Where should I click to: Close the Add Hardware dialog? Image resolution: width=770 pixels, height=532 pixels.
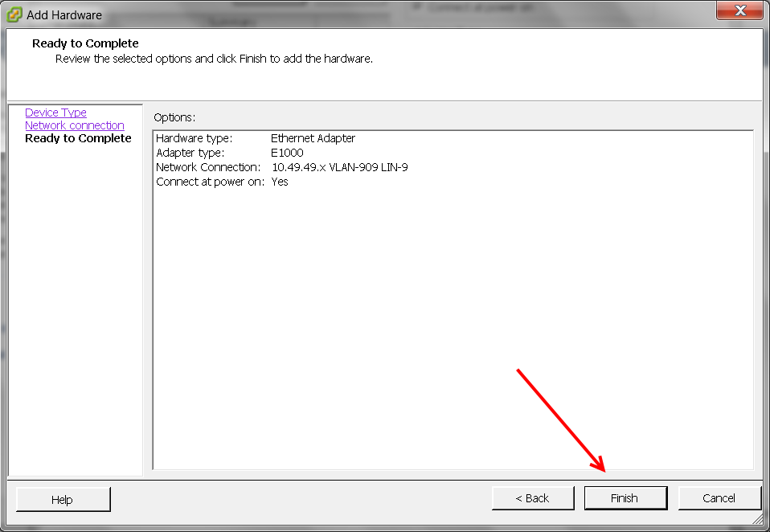pyautogui.click(x=739, y=10)
